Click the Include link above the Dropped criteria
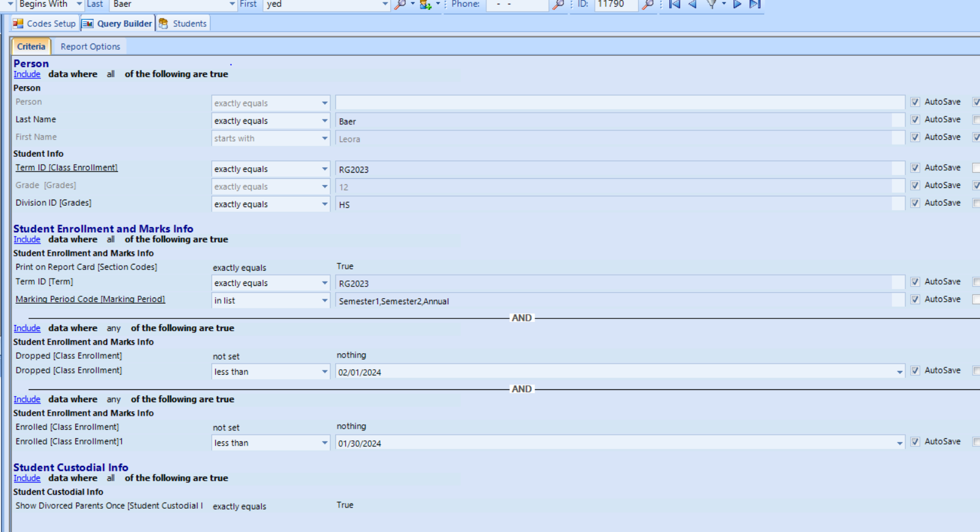Screen dimensions: 980x532 click(27, 328)
